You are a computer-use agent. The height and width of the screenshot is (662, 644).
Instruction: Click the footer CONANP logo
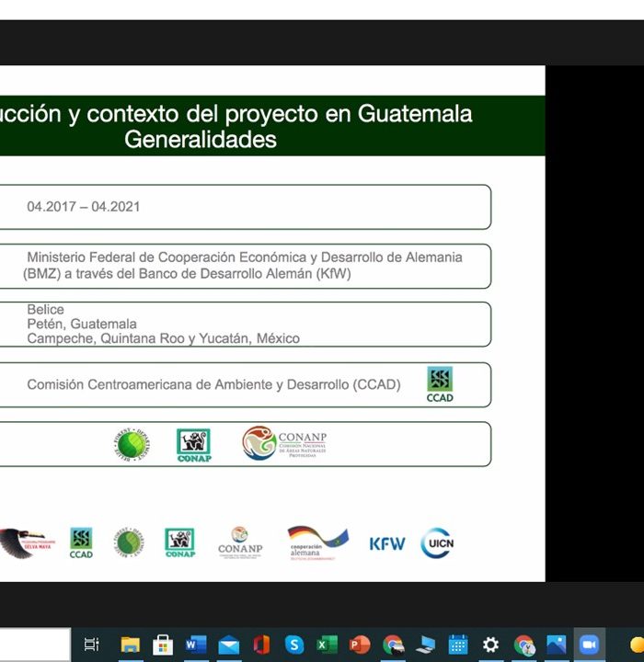coord(240,543)
